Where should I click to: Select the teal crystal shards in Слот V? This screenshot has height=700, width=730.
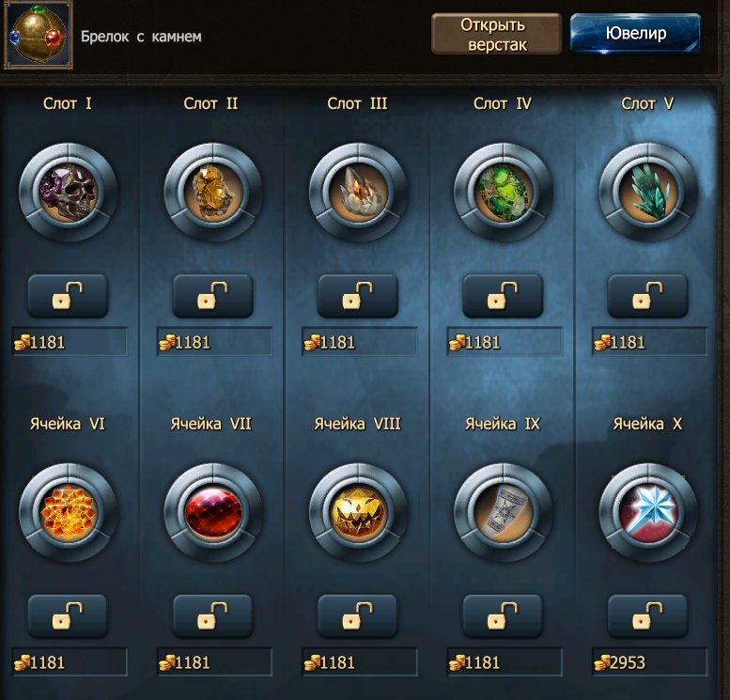(x=647, y=193)
